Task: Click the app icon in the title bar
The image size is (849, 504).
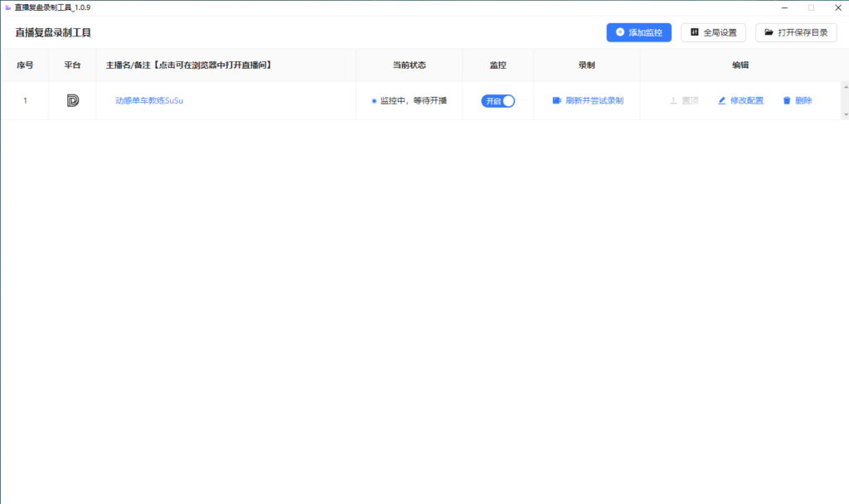Action: click(x=8, y=7)
